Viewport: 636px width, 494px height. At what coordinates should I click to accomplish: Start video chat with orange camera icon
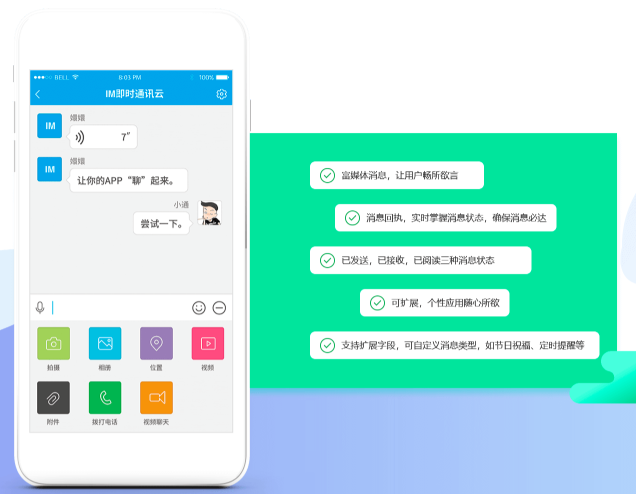pos(156,398)
